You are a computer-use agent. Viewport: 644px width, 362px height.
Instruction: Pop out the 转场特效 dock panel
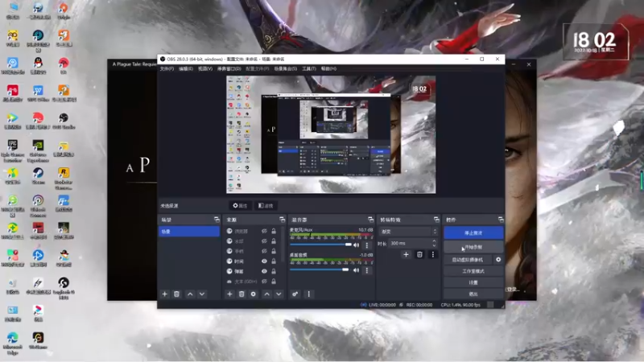tap(436, 220)
